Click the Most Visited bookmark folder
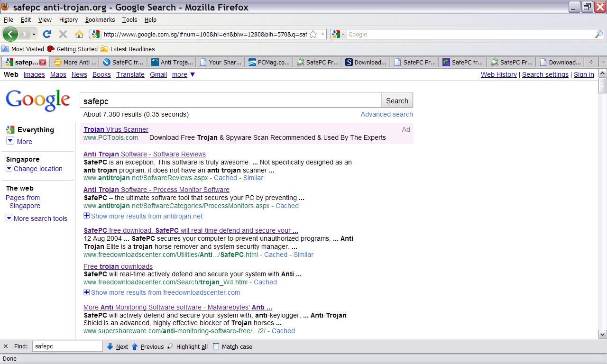Screen dimensions: 607x364 23,49
